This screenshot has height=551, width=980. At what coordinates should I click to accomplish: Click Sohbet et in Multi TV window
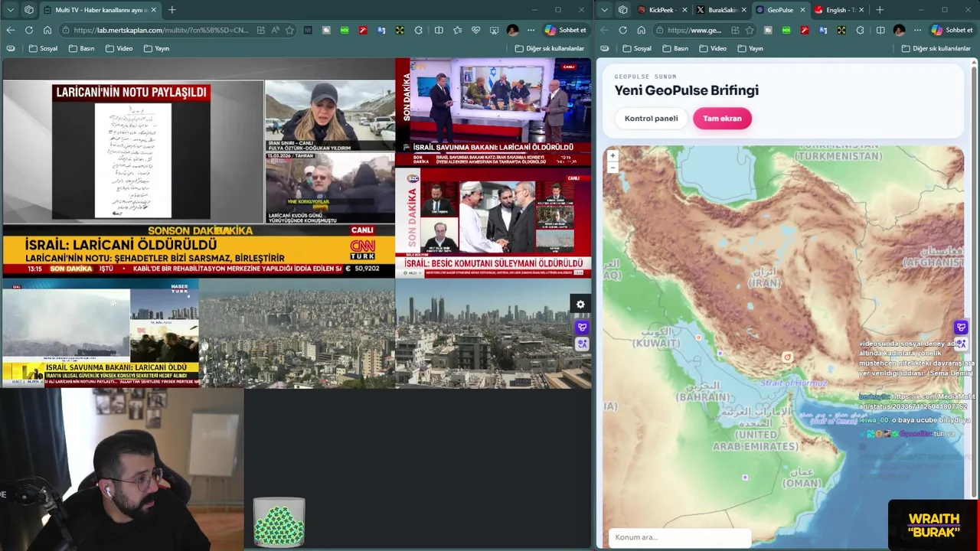[565, 30]
